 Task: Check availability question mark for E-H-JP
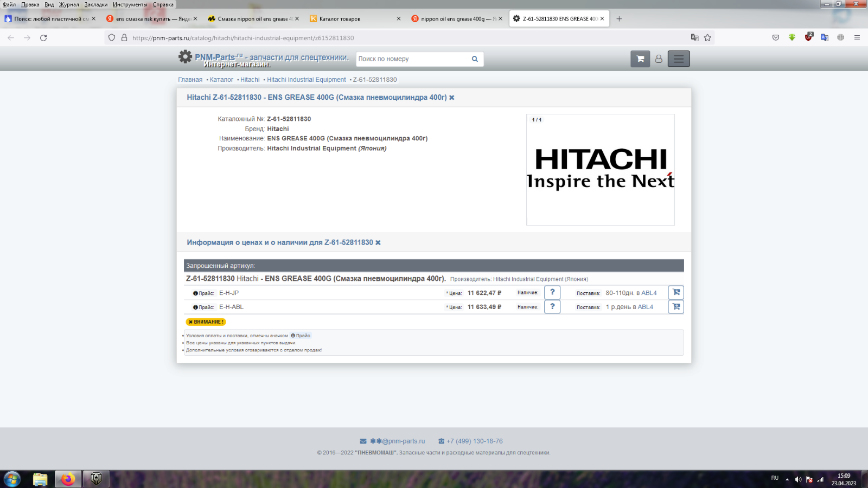pos(552,292)
